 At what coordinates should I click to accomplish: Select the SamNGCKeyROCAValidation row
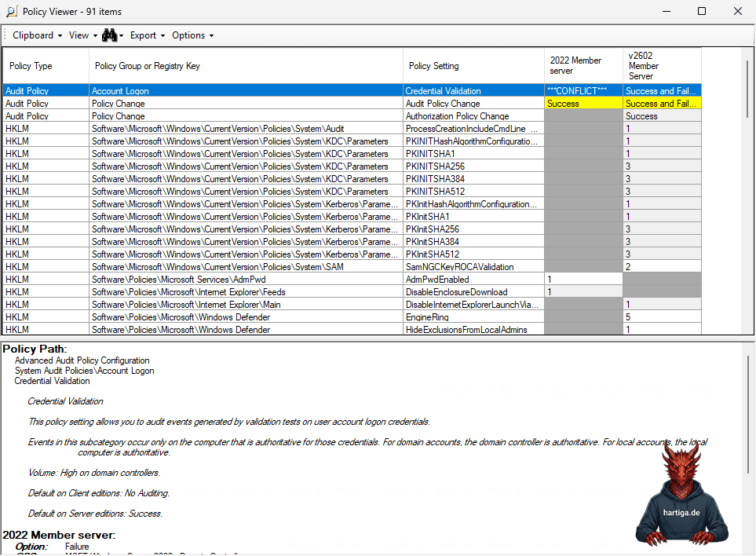point(352,266)
